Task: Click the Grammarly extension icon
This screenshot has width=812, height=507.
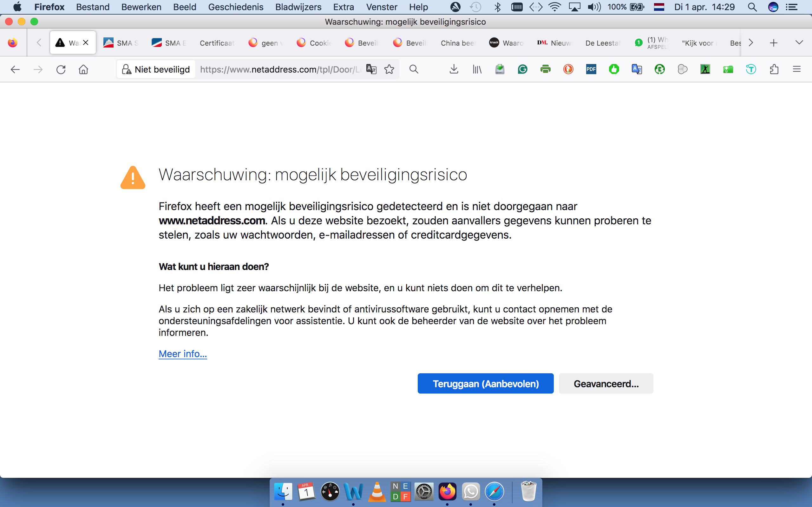Action: coord(522,69)
